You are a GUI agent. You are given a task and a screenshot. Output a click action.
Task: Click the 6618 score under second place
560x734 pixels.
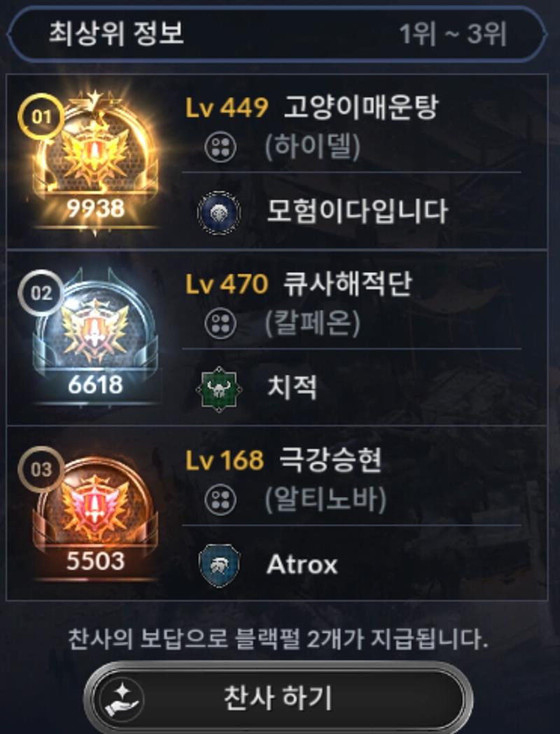pos(95,385)
